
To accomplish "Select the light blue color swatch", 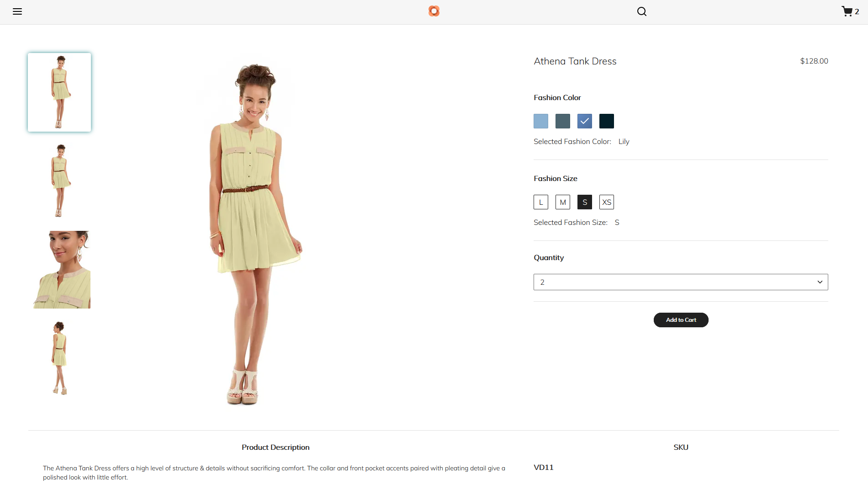I will (x=541, y=121).
